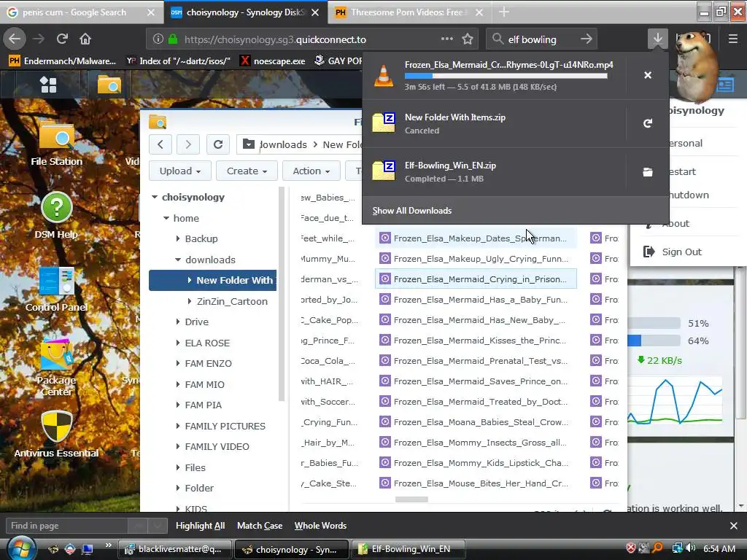Expand the ZinZin_Cartoon folder arrow

pos(190,301)
